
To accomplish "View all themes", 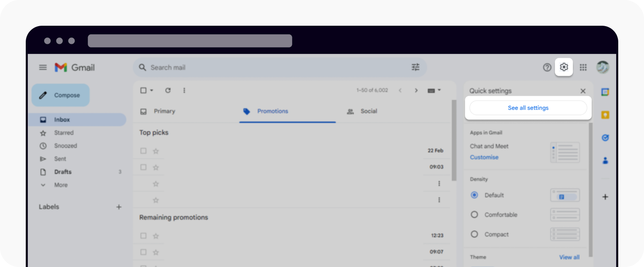I will coord(569,257).
